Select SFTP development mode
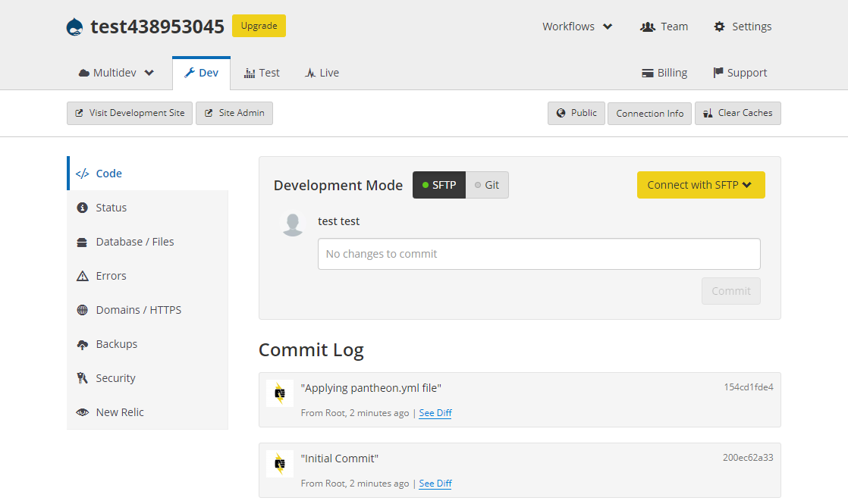848x504 pixels. pyautogui.click(x=439, y=185)
